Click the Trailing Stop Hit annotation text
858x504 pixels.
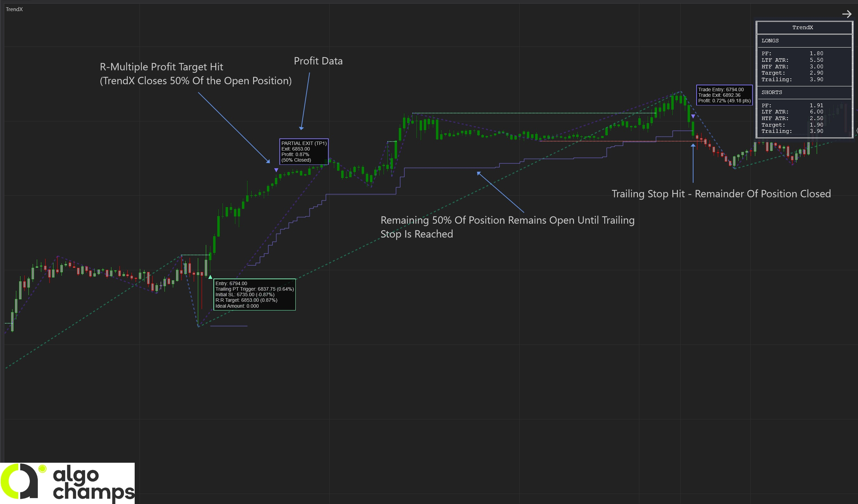coord(721,194)
